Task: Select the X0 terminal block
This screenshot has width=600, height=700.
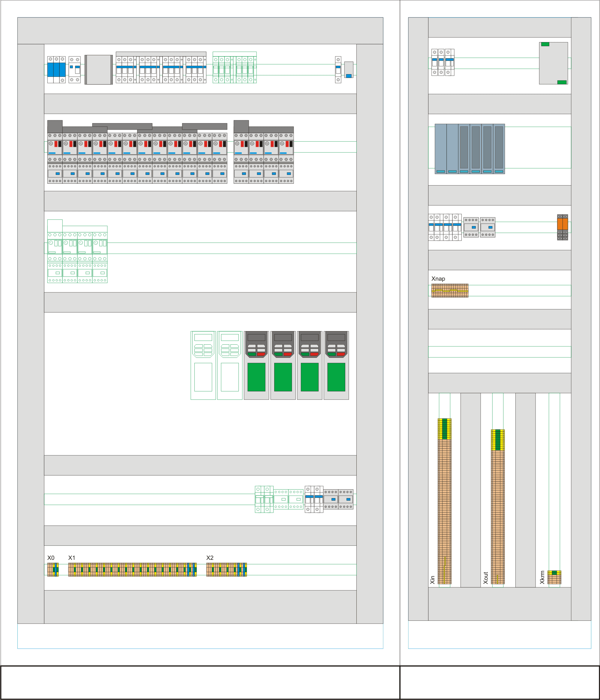Action: (x=53, y=569)
